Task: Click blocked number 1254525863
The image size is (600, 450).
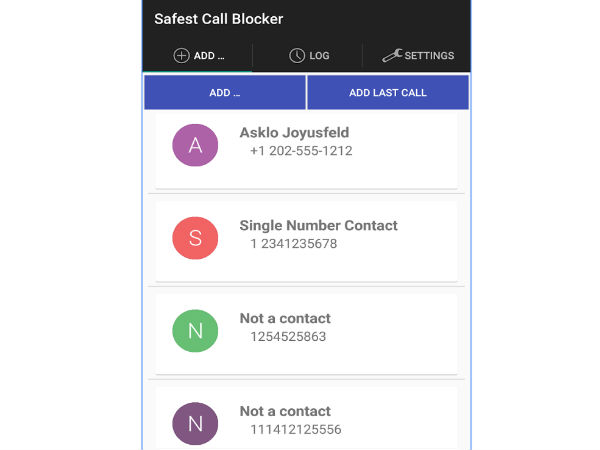Action: pyautogui.click(x=288, y=337)
